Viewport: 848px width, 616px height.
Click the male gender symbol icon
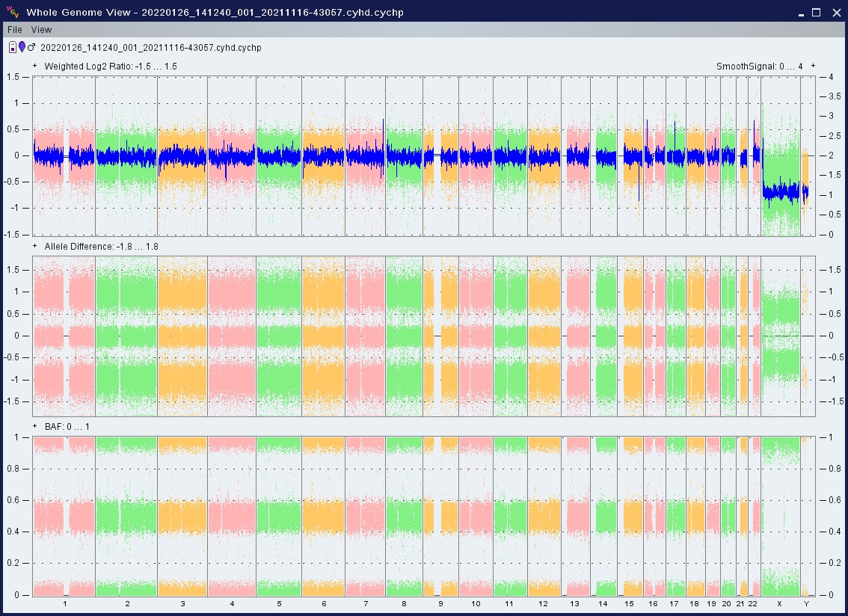click(31, 48)
